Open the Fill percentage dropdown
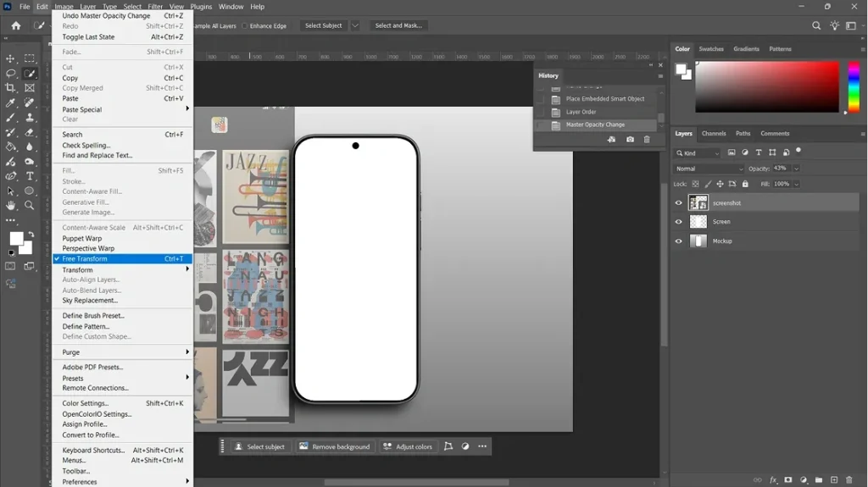The image size is (868, 487). (x=796, y=184)
